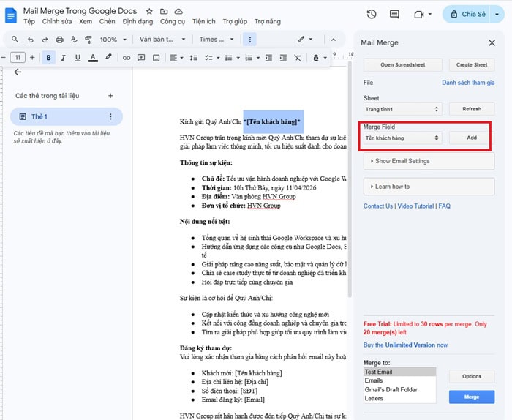
Task: Insert an image
Action: pos(157,58)
